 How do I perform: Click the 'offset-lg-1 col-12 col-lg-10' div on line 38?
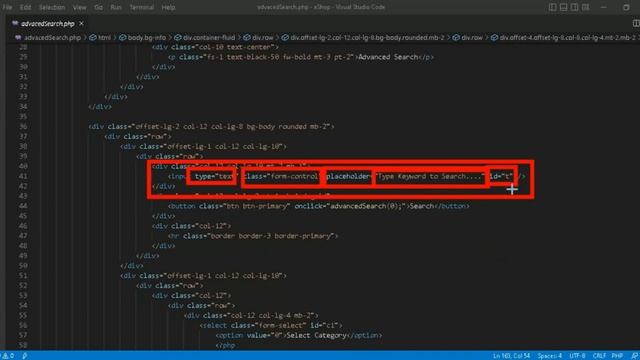click(x=203, y=147)
